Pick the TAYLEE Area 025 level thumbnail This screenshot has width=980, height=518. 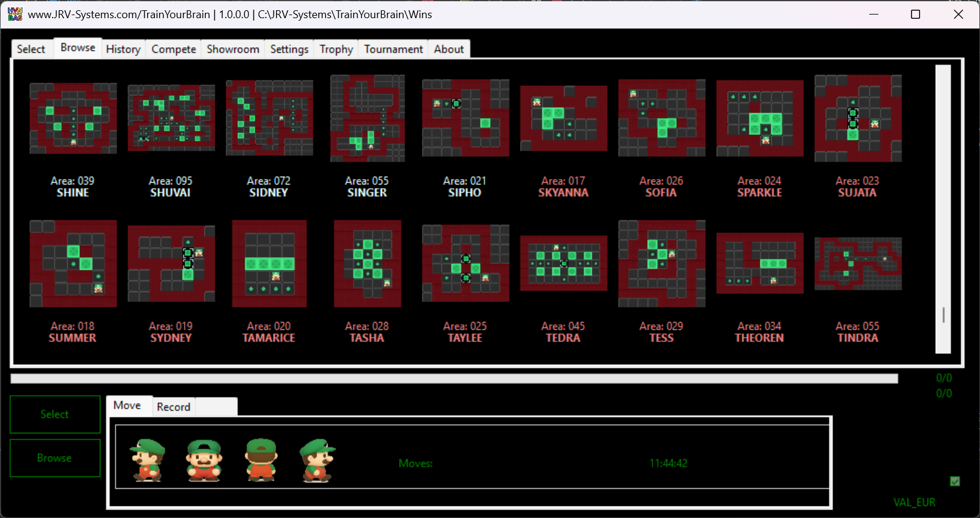coord(465,263)
